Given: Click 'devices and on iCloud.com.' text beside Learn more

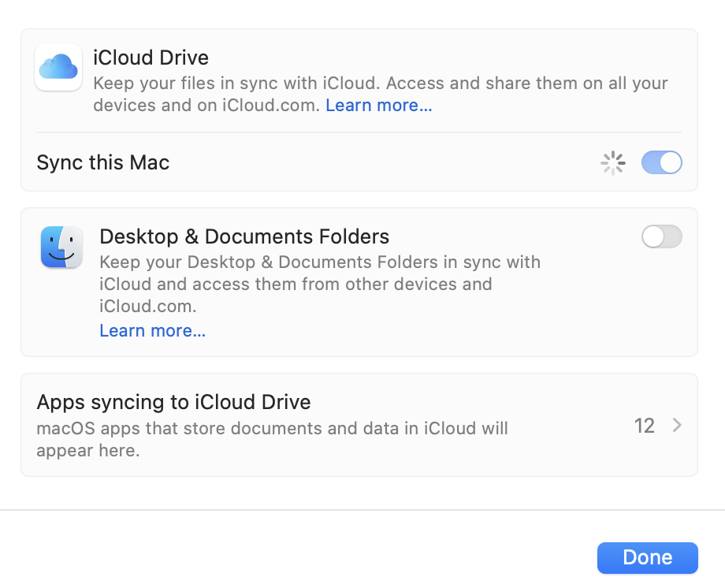Looking at the screenshot, I should pyautogui.click(x=206, y=105).
